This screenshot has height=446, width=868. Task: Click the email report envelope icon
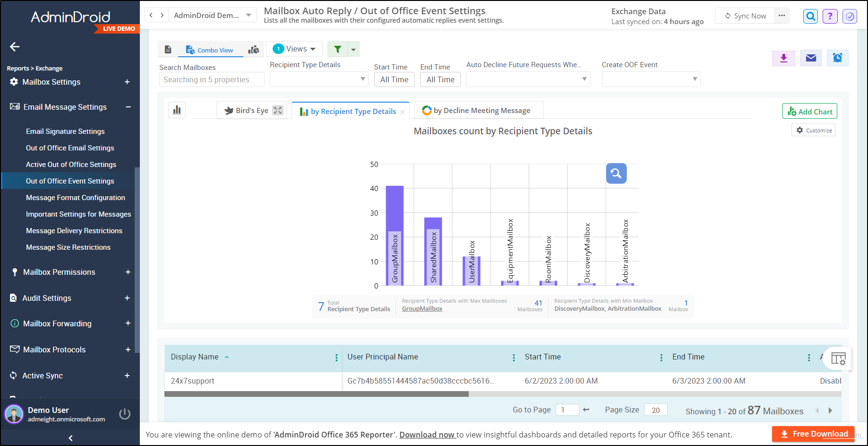coord(811,58)
